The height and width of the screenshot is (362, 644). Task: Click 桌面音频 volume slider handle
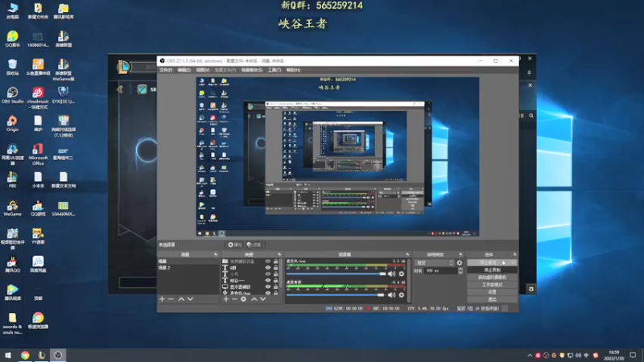click(381, 294)
